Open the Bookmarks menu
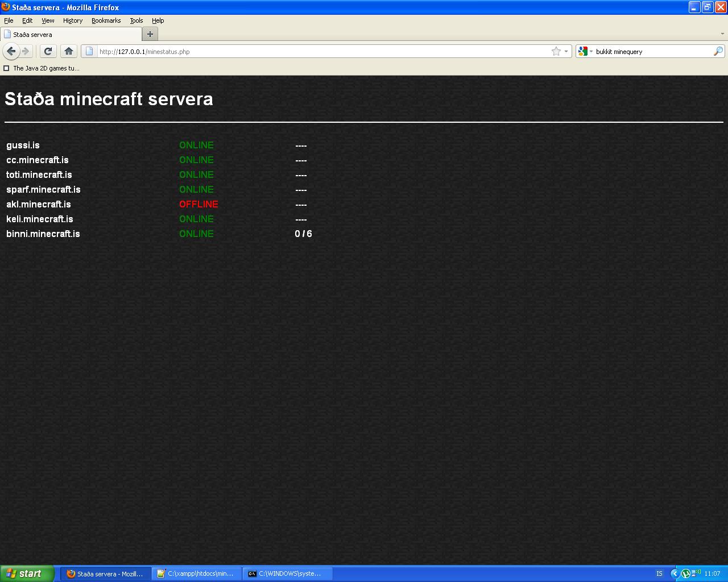Screen dimensions: 728x582 click(106, 20)
